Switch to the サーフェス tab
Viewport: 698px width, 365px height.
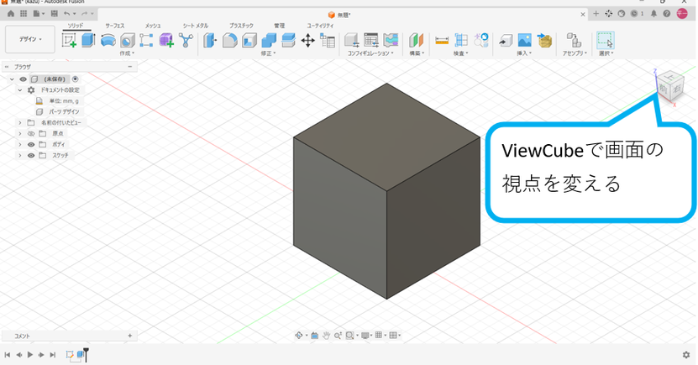point(115,26)
